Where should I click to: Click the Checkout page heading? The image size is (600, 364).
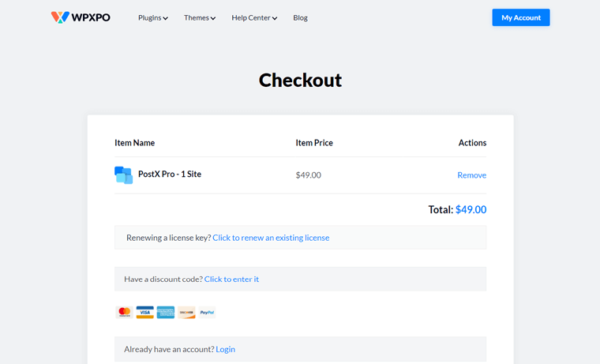(300, 80)
